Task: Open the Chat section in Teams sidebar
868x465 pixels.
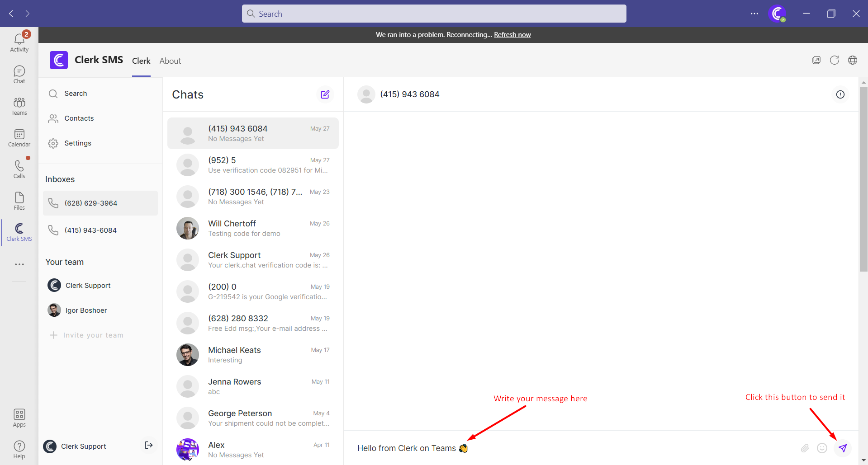Action: 19,75
